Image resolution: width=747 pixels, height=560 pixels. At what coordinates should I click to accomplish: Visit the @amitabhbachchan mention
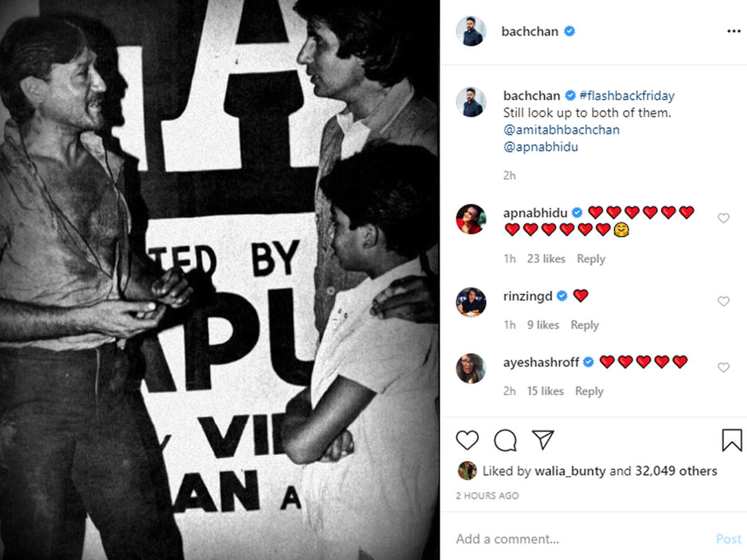tap(561, 131)
